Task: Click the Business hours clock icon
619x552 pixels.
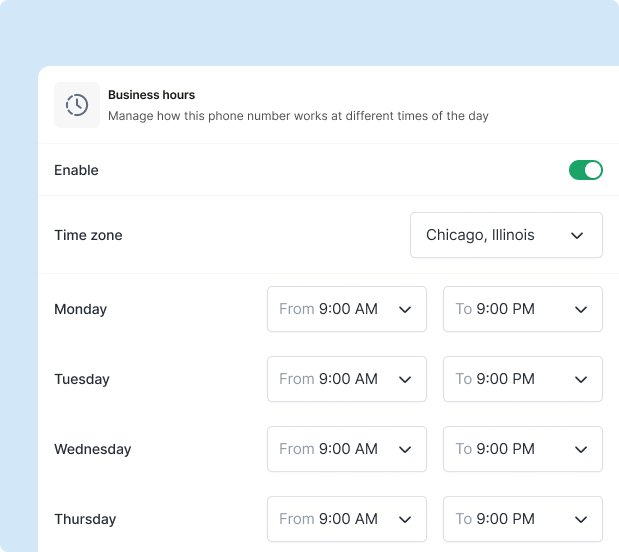Action: pos(77,105)
